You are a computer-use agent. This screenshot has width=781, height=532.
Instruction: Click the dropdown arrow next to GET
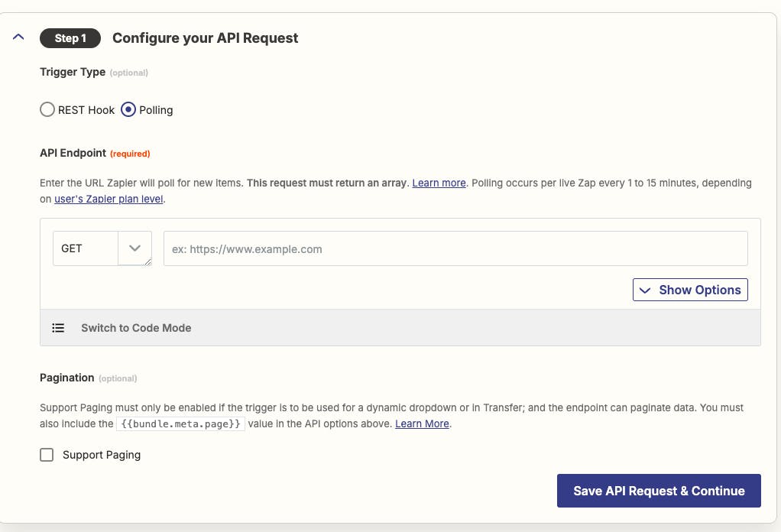[x=135, y=248]
